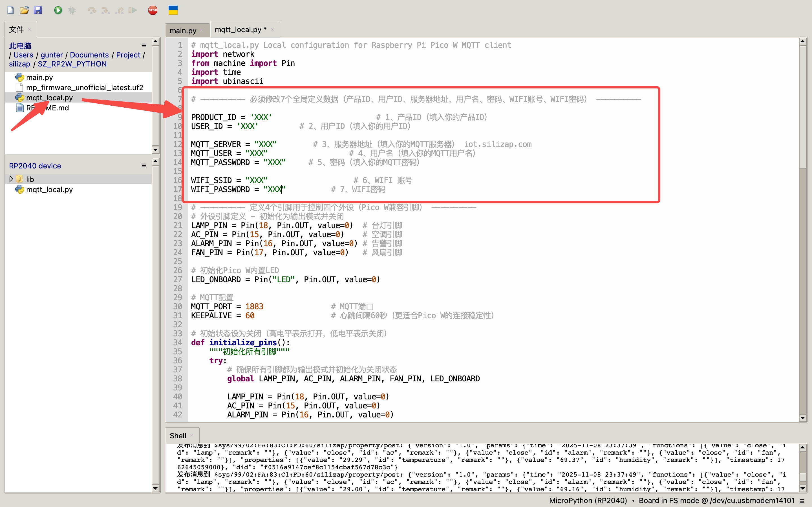812x507 pixels.
Task: Save the current script
Action: pos(38,10)
